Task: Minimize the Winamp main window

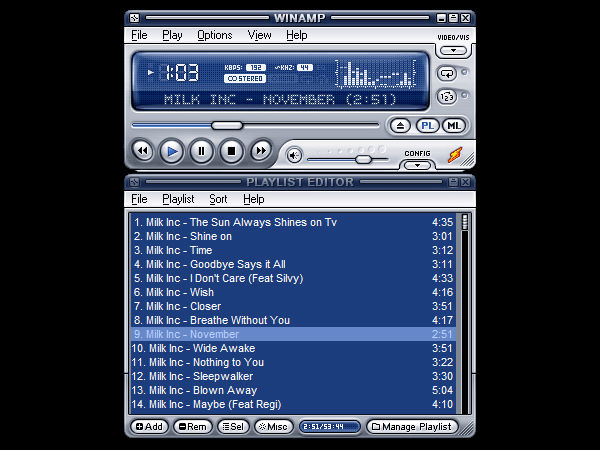Action: [442, 18]
